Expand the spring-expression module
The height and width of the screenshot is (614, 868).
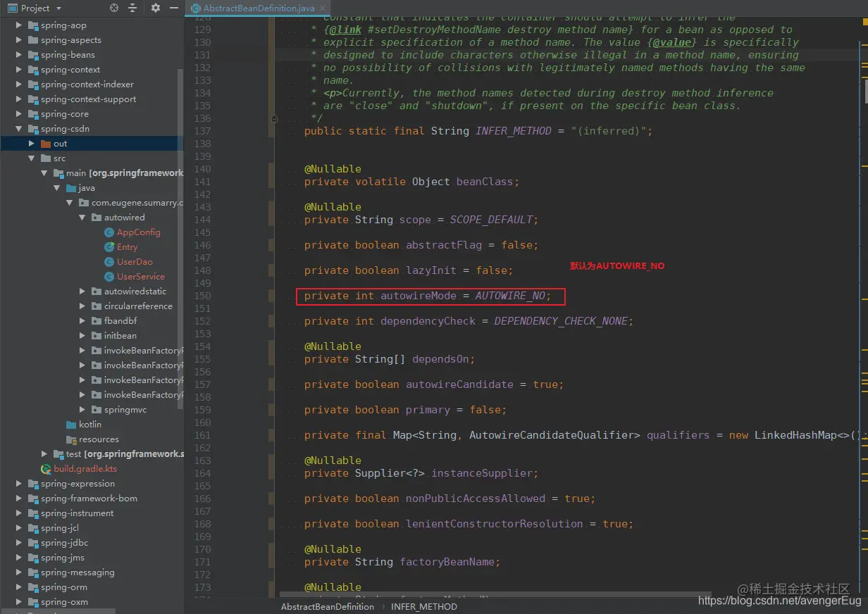(19, 484)
